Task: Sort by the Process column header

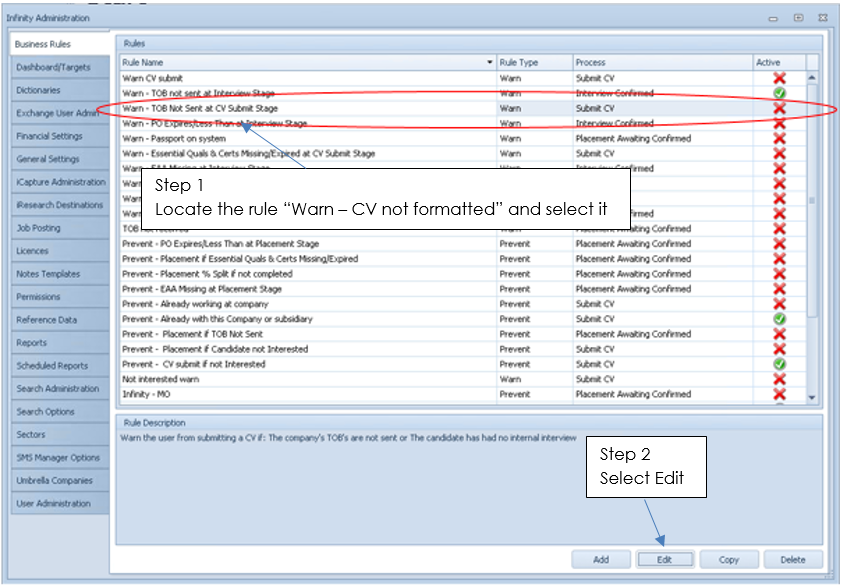Action: click(660, 62)
